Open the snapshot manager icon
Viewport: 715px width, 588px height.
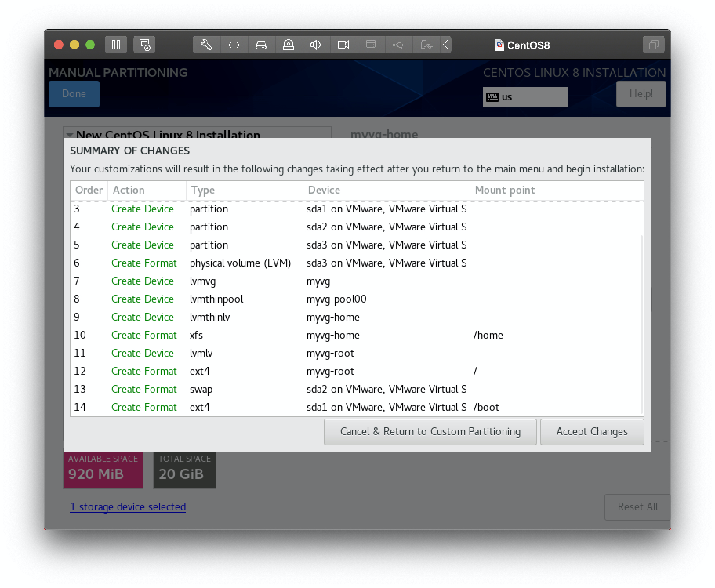(144, 45)
